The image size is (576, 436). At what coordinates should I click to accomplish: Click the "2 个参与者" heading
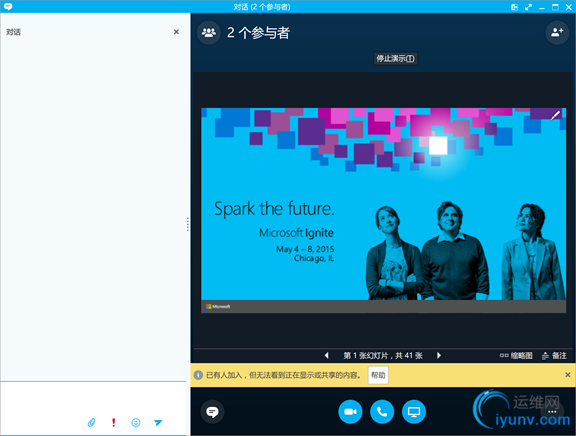(x=258, y=33)
